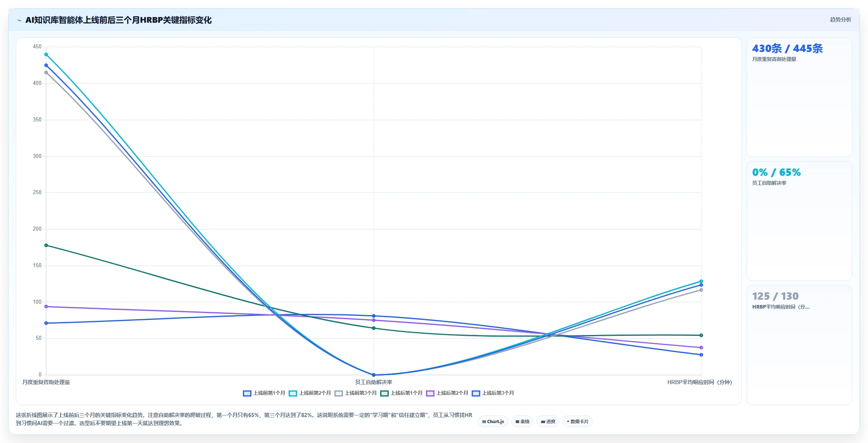
Task: Click purple point near 37 on HRBP平均响应时间
Action: [701, 348]
